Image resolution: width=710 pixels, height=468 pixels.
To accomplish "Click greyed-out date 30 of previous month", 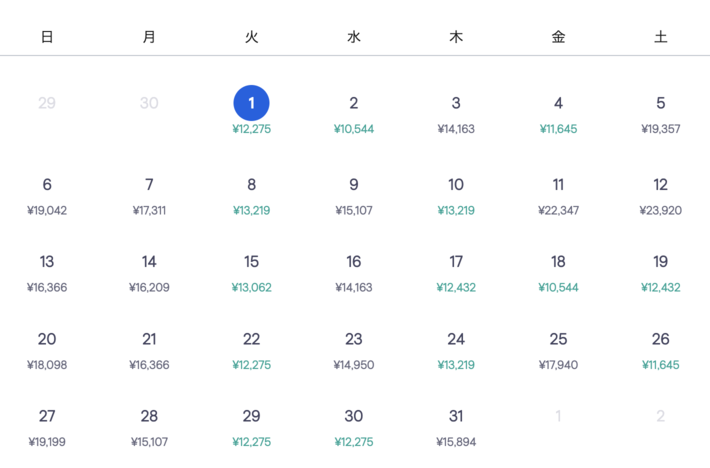I will 149,103.
